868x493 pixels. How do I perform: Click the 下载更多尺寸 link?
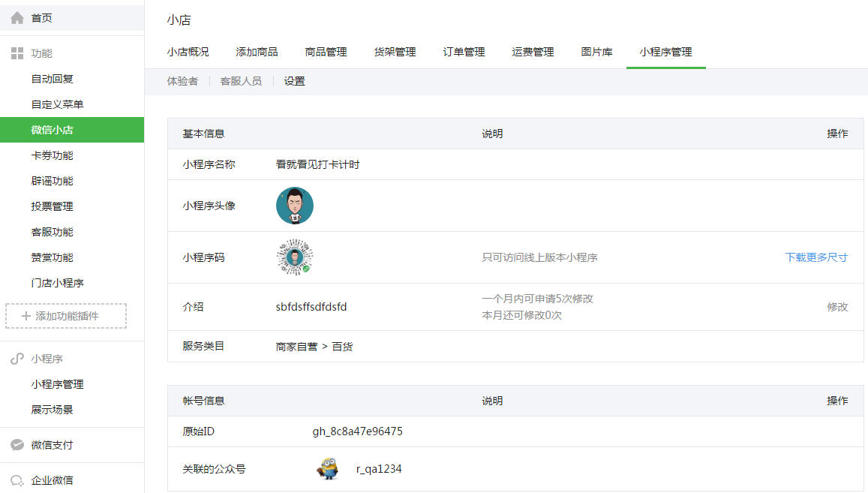tap(816, 257)
